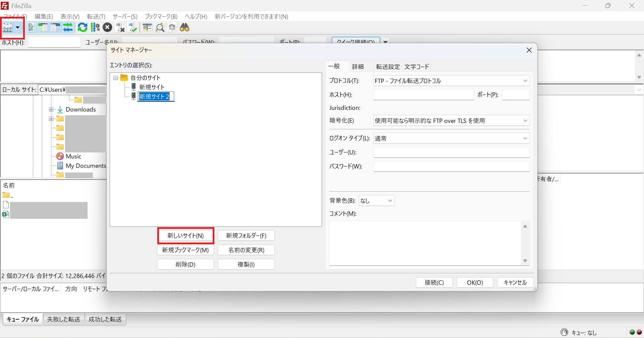Collapse the 自分のサイト tree folder

[x=115, y=78]
